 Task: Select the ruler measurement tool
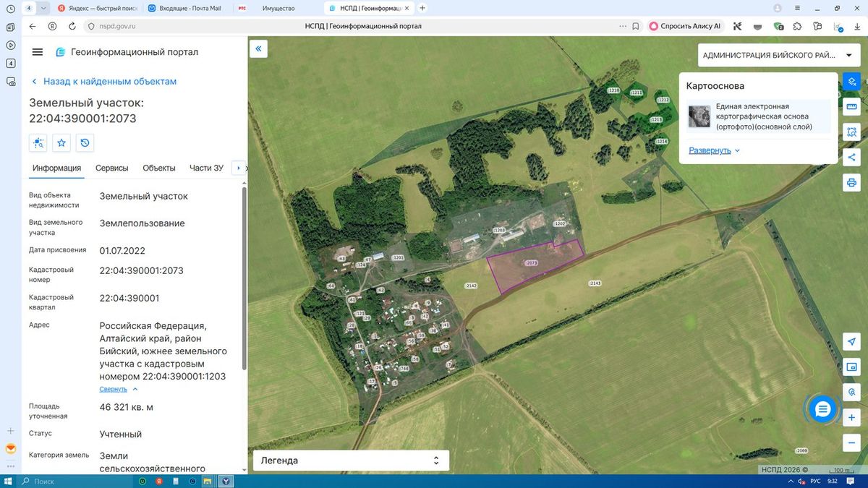852,107
